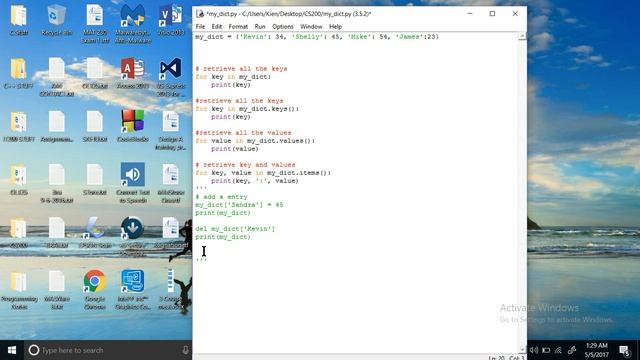Screen dimensions: 640x360
Task: Click the IDLE window title bar icon
Action: pos(200,14)
